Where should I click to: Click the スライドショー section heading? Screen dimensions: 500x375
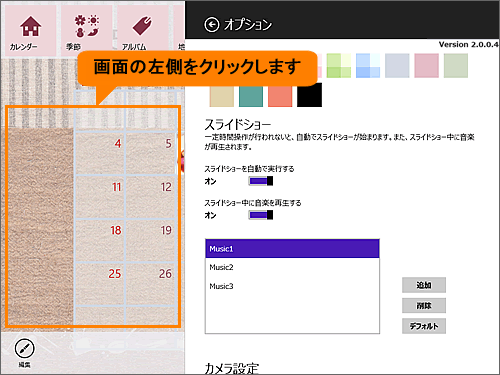[237, 125]
